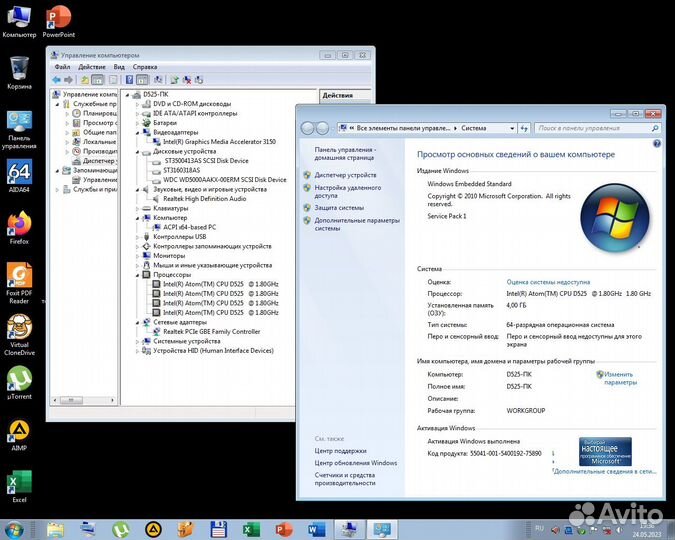Click the up-one-level folder toolbar icon

(85, 80)
